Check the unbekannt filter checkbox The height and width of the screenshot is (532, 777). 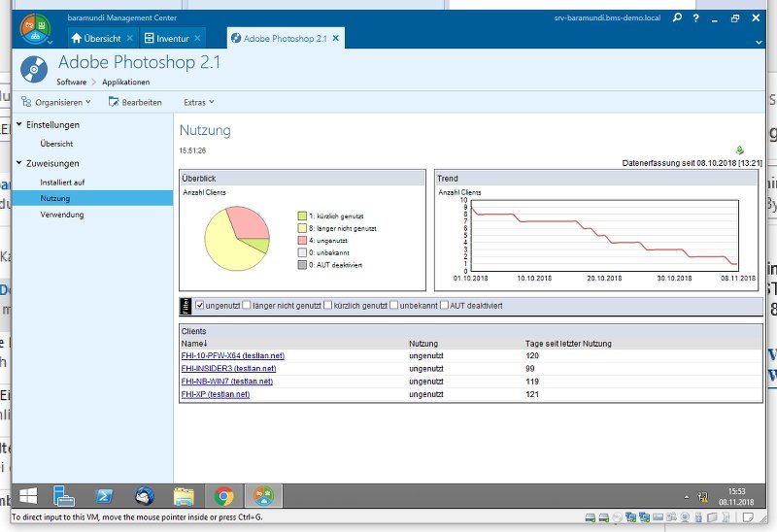(x=394, y=305)
